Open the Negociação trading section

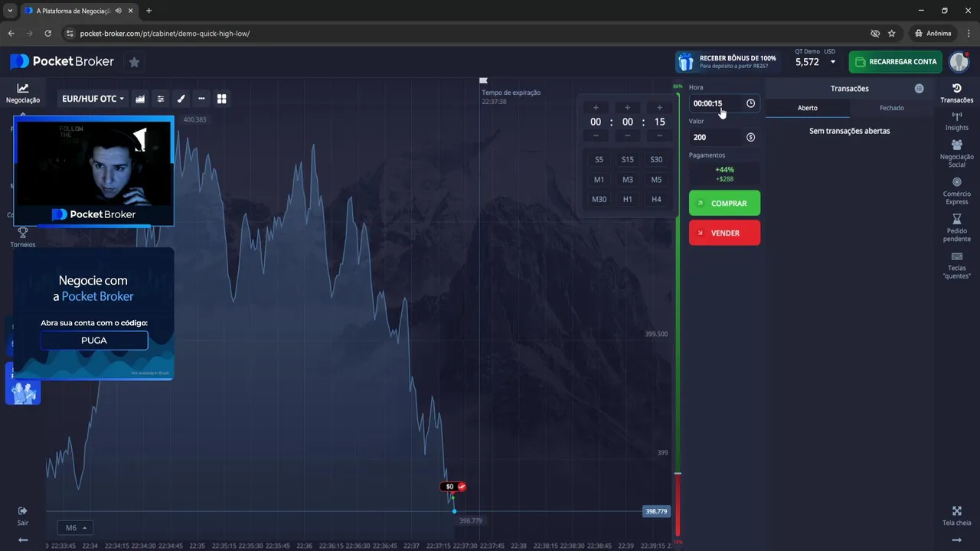point(23,93)
